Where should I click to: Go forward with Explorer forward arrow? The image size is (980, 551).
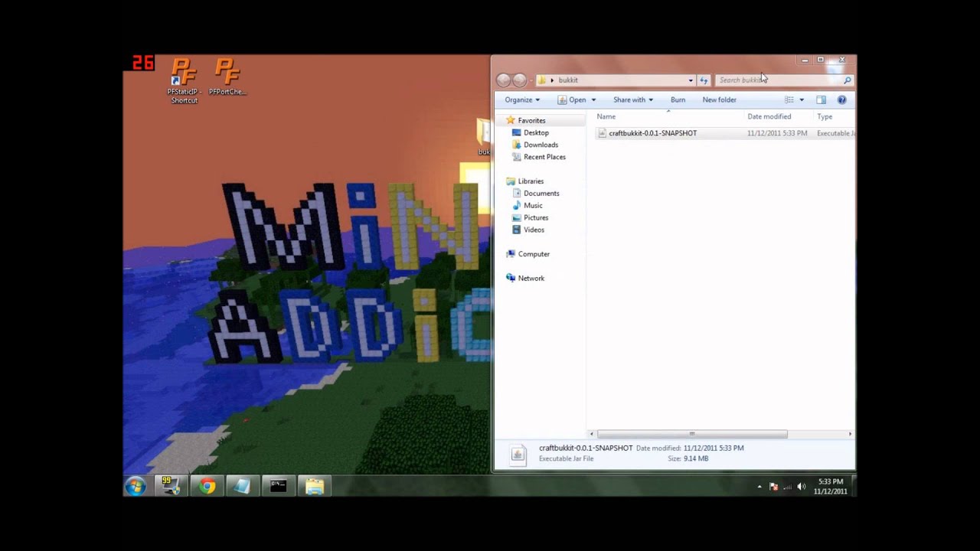click(519, 80)
